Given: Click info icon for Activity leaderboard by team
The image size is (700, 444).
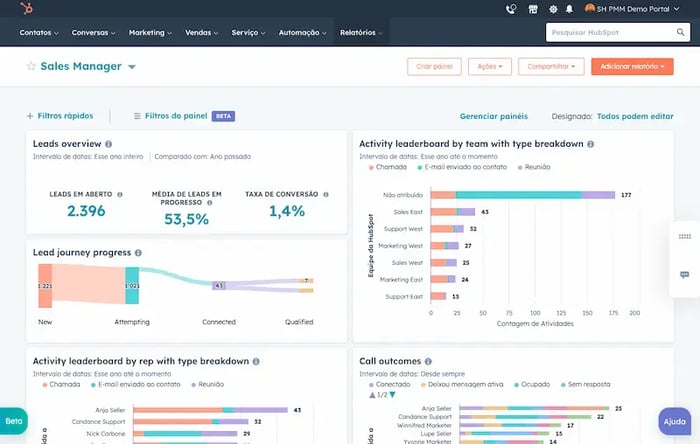Looking at the screenshot, I should [x=591, y=144].
